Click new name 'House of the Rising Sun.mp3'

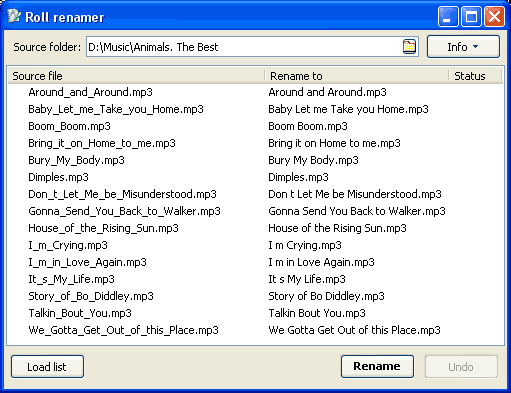[337, 228]
